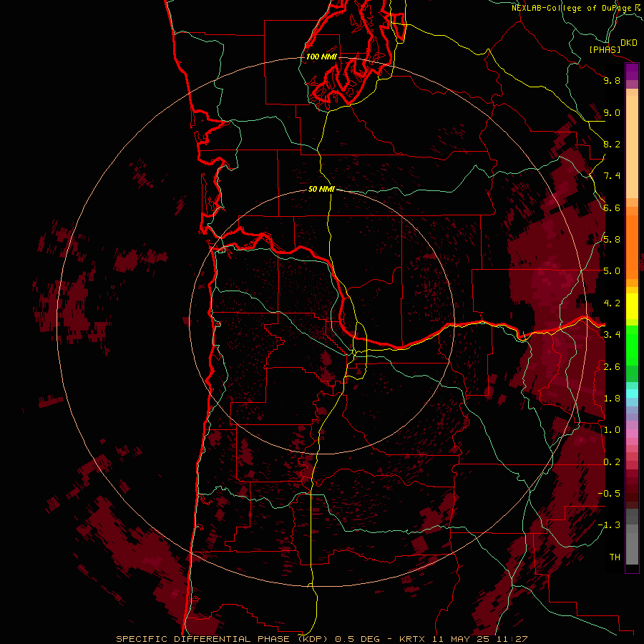The height and width of the screenshot is (644, 644).
Task: Click the TH legend label
Action: (x=615, y=557)
